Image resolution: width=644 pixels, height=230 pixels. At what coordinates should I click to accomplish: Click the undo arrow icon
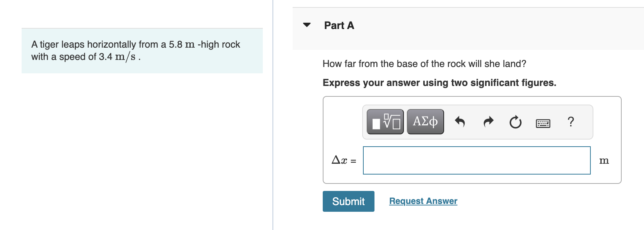(460, 122)
